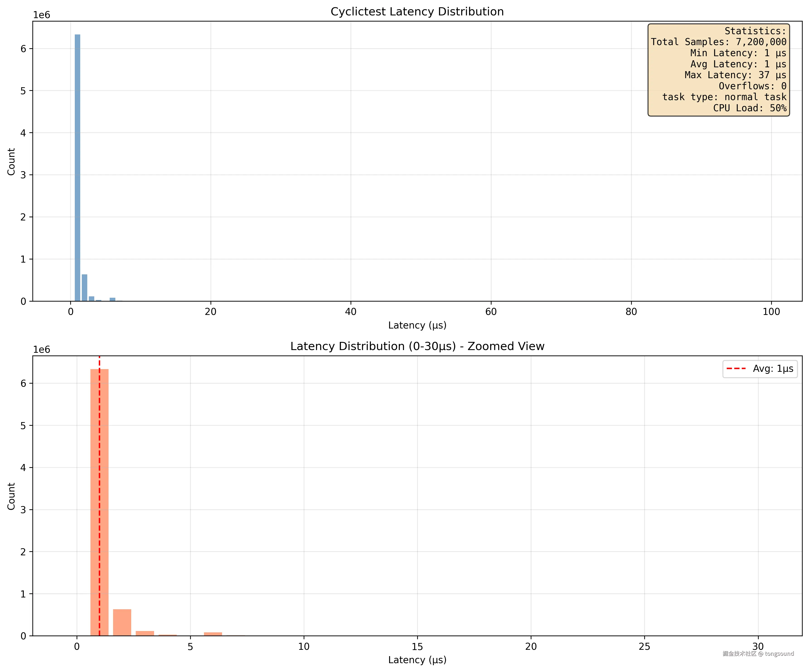Click the orange bar at 6µs latency
This screenshot has height=672, width=809.
tap(213, 634)
